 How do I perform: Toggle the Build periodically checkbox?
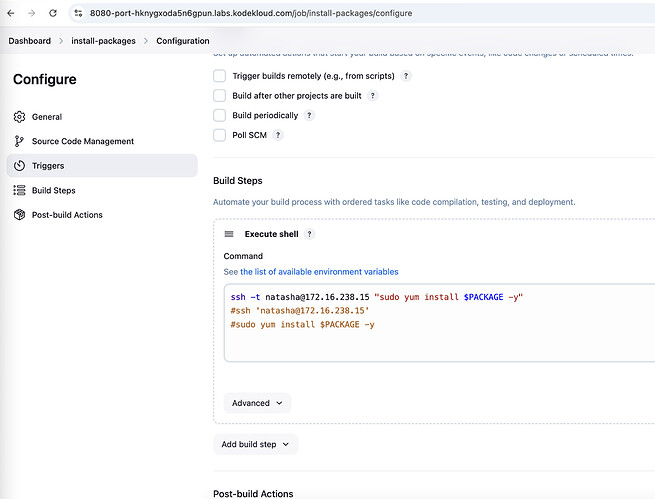[x=220, y=115]
